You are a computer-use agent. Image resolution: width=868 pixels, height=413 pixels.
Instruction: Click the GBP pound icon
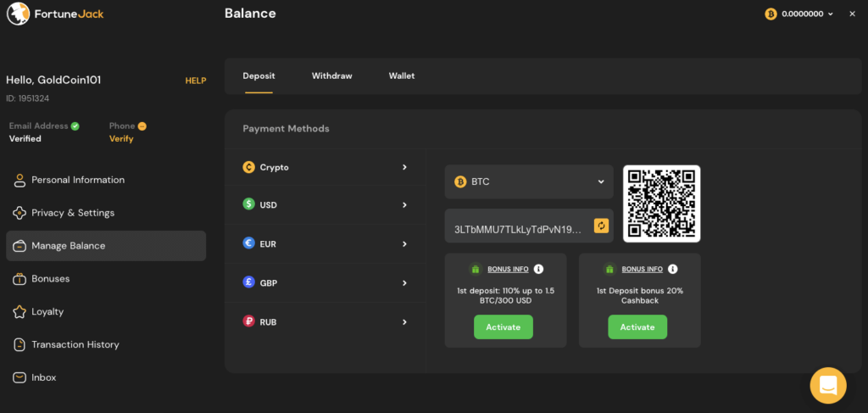pos(249,282)
